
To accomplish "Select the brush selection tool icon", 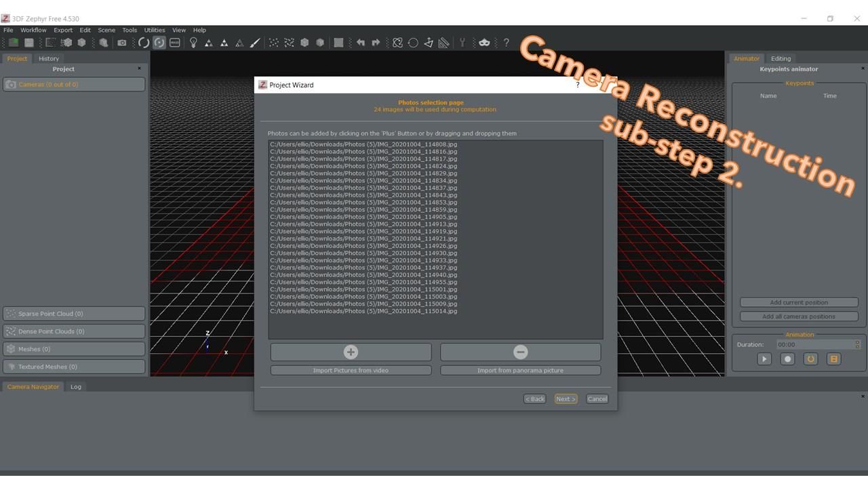I will (255, 42).
